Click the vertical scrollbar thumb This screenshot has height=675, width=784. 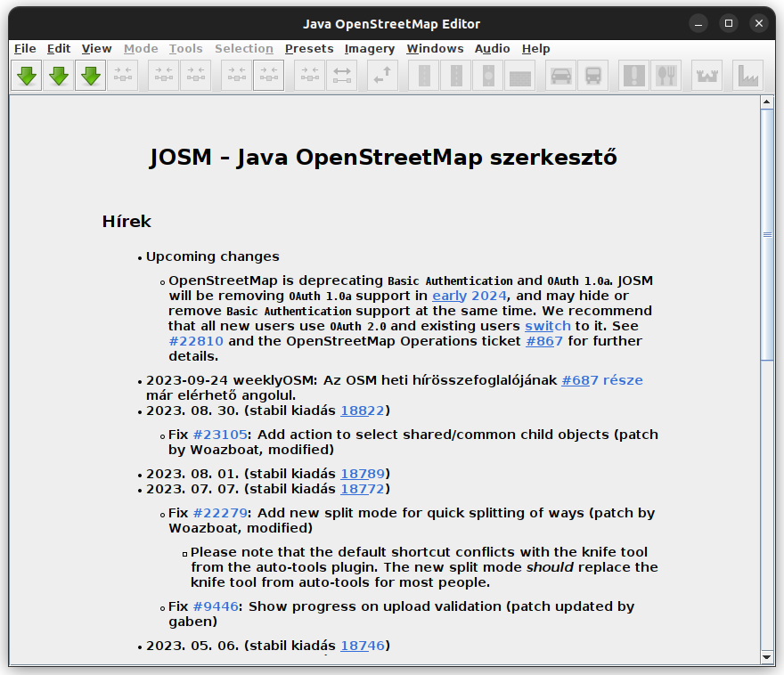coord(767,234)
